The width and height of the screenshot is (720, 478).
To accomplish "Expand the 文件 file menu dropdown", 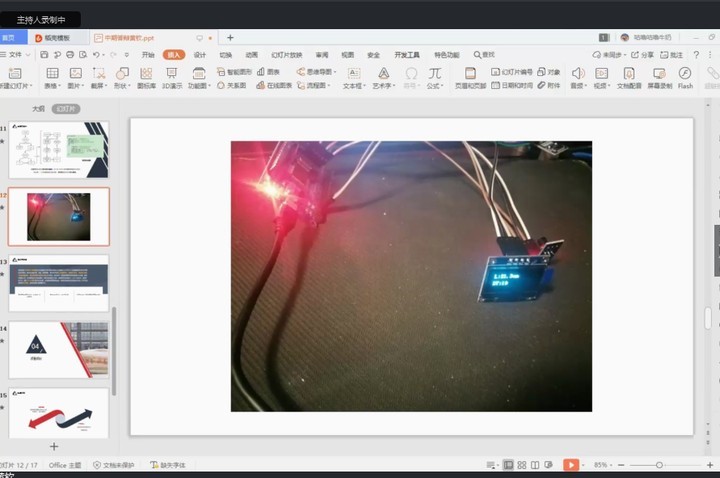I will point(18,55).
